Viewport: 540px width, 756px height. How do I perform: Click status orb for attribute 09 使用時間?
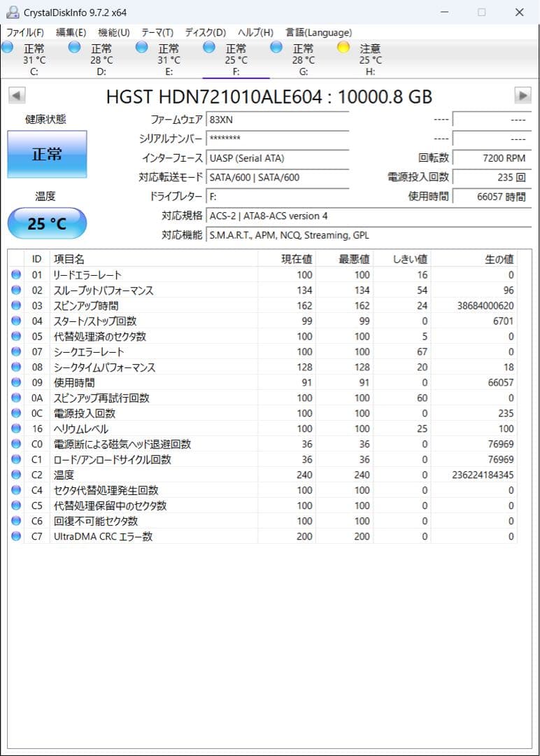(16, 382)
